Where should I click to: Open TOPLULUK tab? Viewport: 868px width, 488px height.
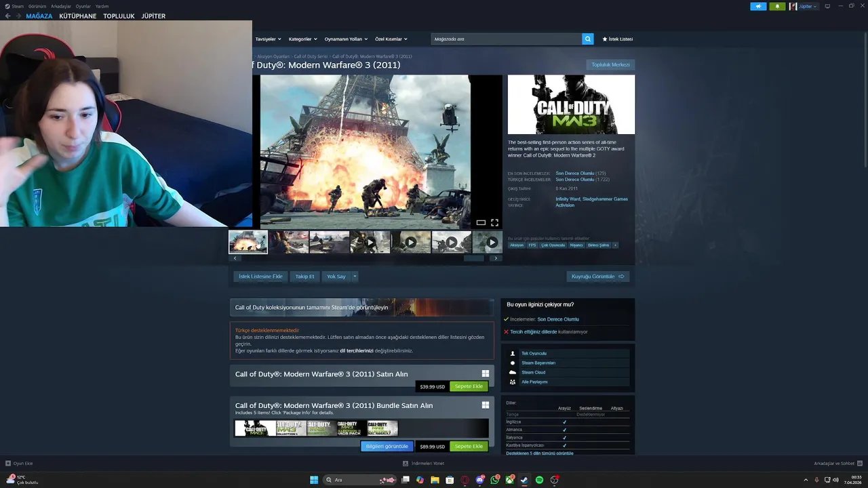119,16
